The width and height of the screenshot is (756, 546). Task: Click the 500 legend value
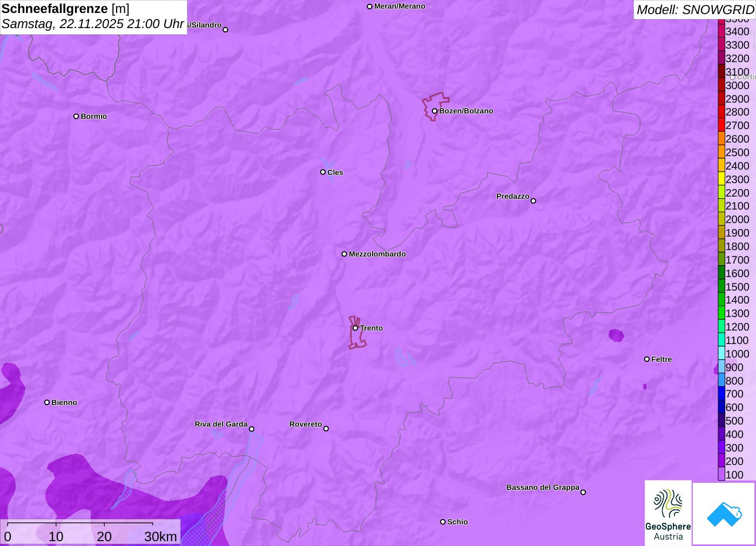point(734,421)
